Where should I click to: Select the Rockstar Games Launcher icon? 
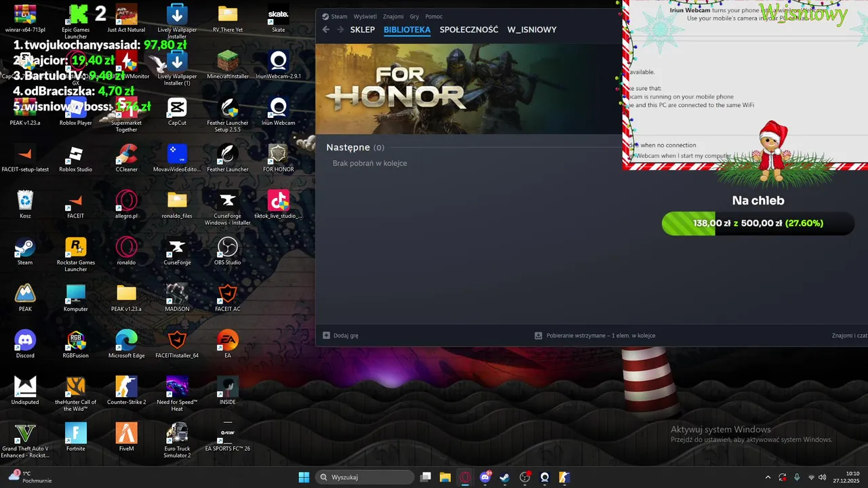tap(76, 254)
